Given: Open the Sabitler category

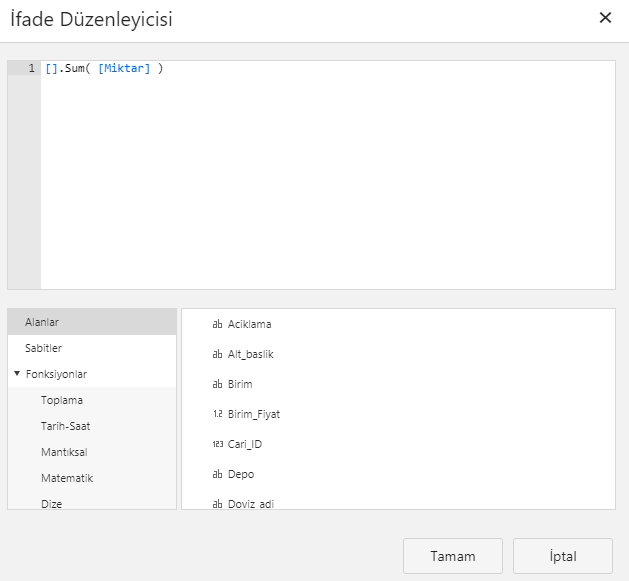Looking at the screenshot, I should [44, 348].
